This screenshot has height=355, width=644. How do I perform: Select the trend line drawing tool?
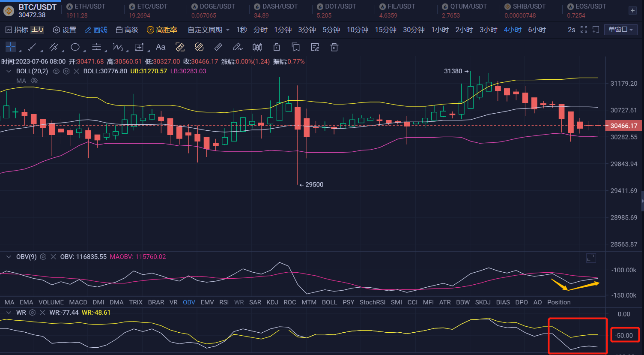click(32, 47)
